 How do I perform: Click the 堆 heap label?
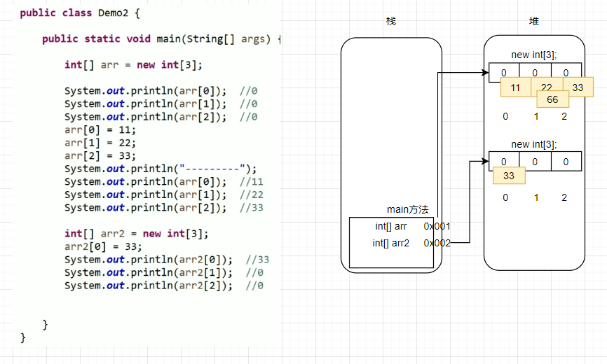pos(534,22)
